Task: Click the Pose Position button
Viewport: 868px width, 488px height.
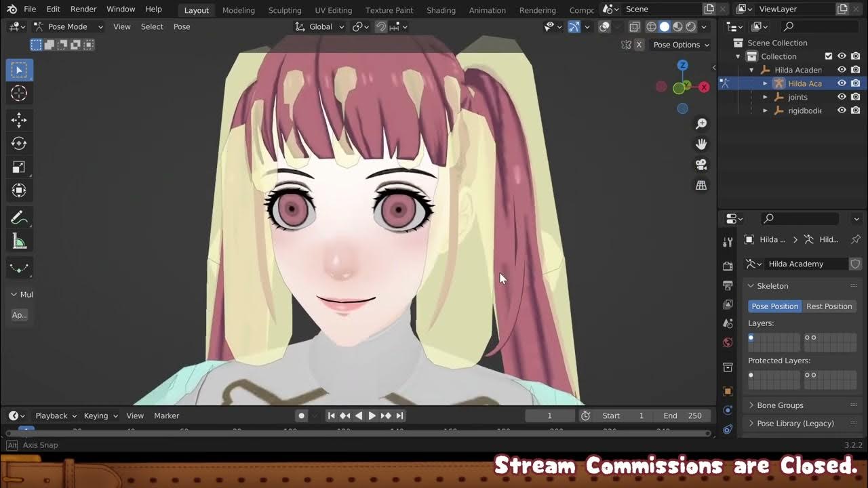Action: tap(774, 306)
